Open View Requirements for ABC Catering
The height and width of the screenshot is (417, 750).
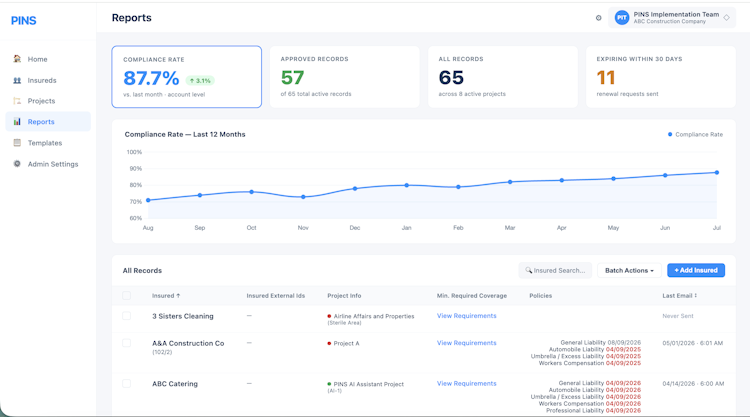[466, 384]
